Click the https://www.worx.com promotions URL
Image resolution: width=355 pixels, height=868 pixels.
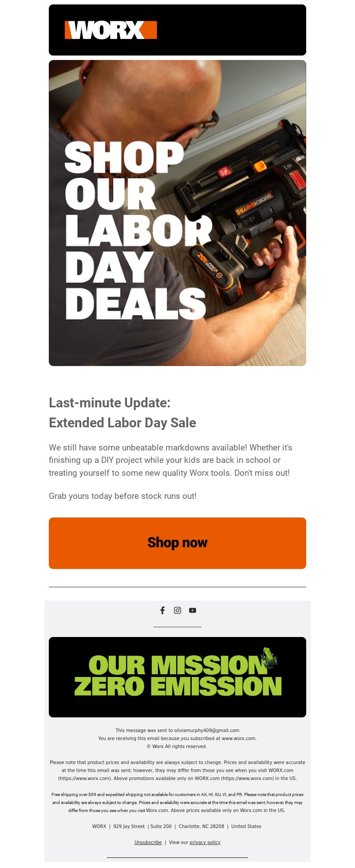tap(247, 778)
